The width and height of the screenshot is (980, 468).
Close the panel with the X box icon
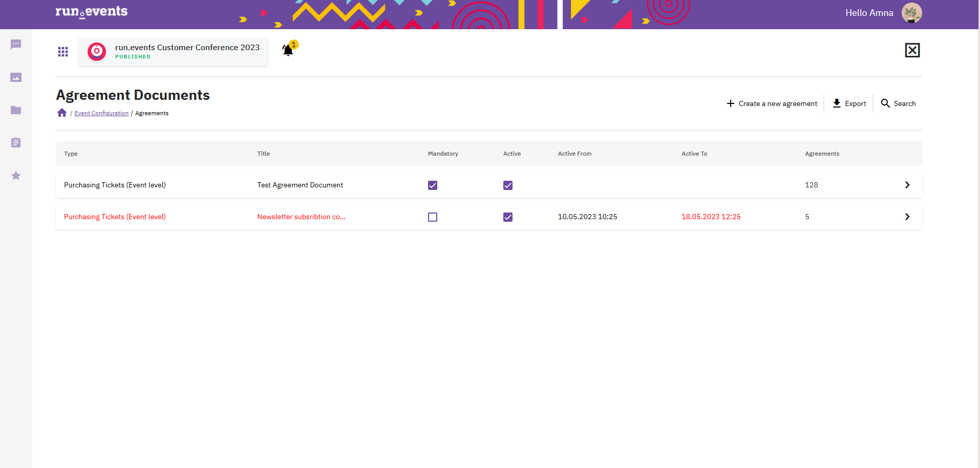[912, 50]
